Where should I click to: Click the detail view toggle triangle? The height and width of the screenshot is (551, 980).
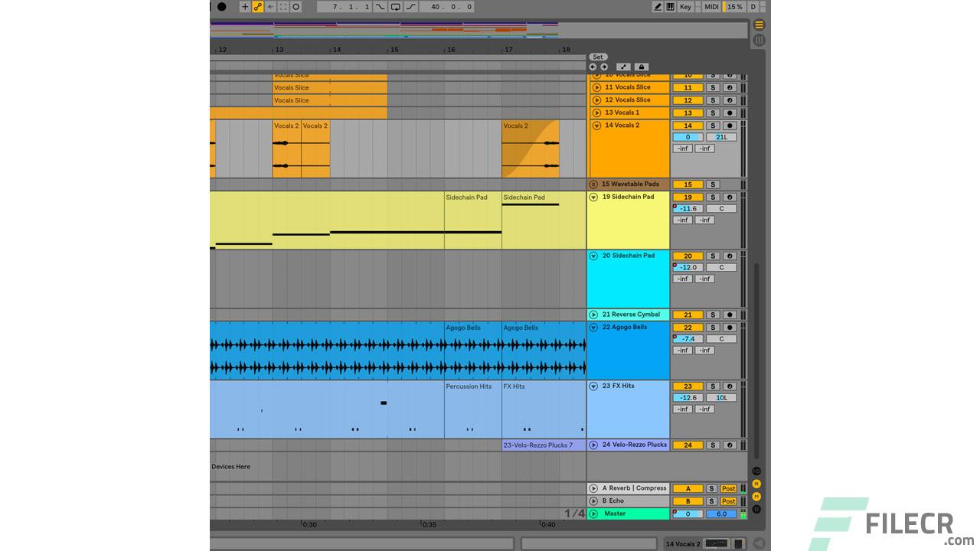point(759,543)
